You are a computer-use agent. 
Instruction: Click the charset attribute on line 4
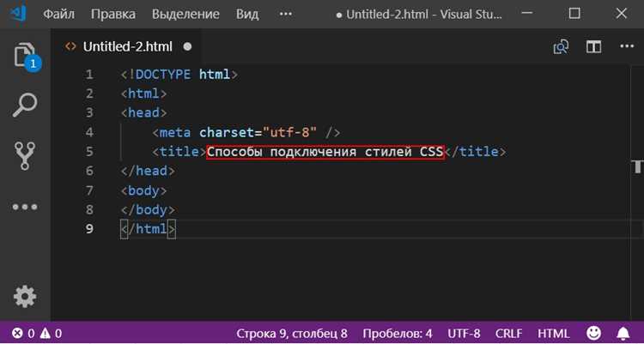[x=227, y=133]
